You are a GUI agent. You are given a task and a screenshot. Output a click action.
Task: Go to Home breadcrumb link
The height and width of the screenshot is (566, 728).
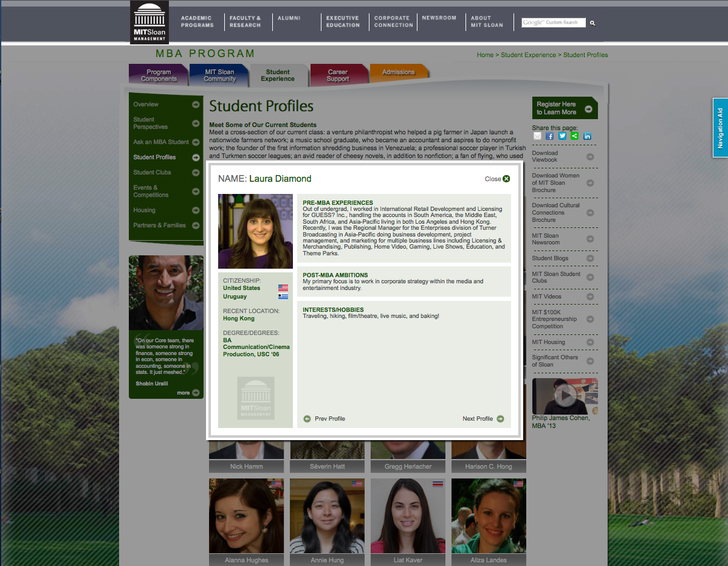[485, 55]
